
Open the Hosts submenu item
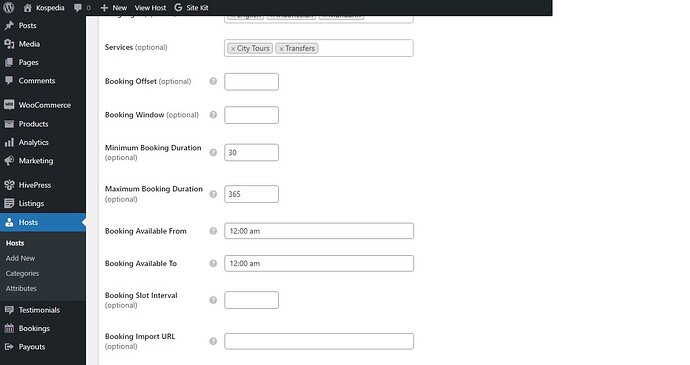pos(15,243)
